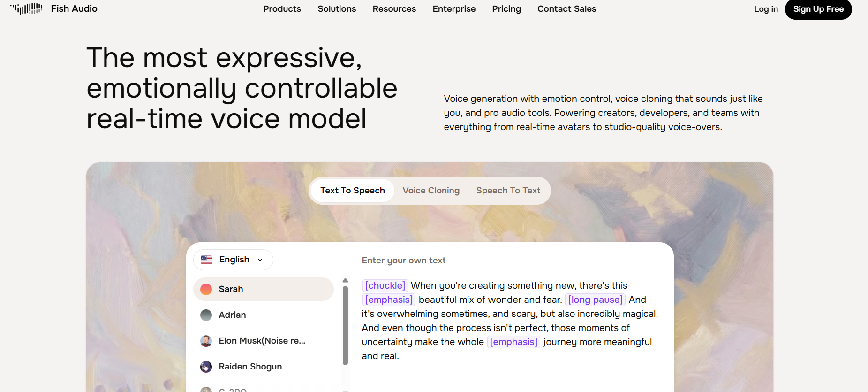Click the voice list scrollbar thumb

345,325
